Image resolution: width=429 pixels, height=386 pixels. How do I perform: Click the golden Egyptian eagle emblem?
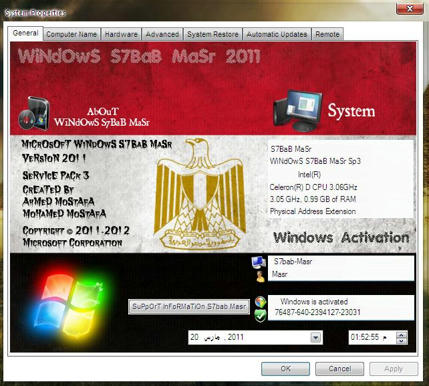200,194
